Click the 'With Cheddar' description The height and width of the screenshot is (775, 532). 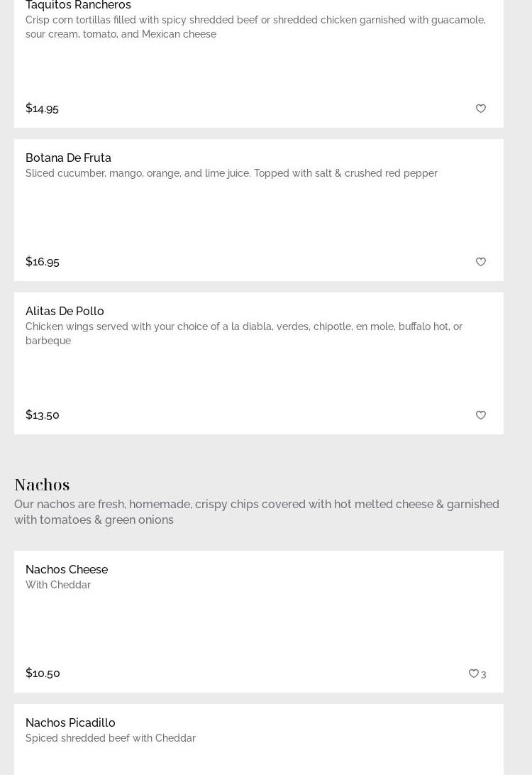58,585
